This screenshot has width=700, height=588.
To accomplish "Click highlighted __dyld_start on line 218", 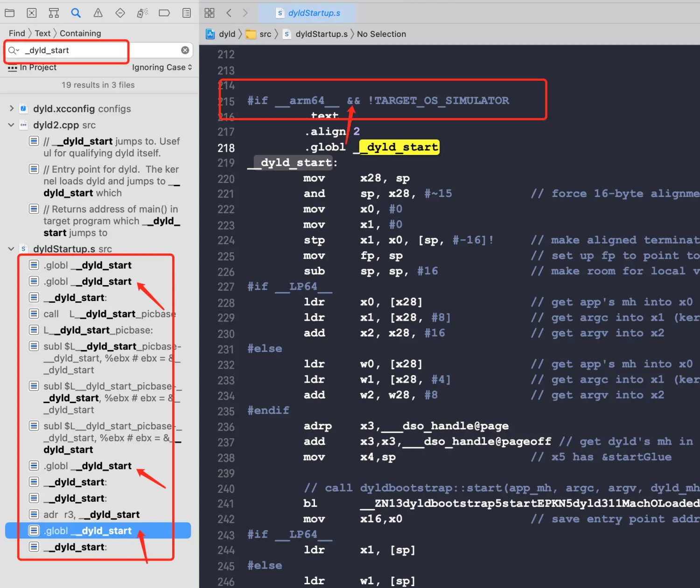I will click(x=399, y=147).
